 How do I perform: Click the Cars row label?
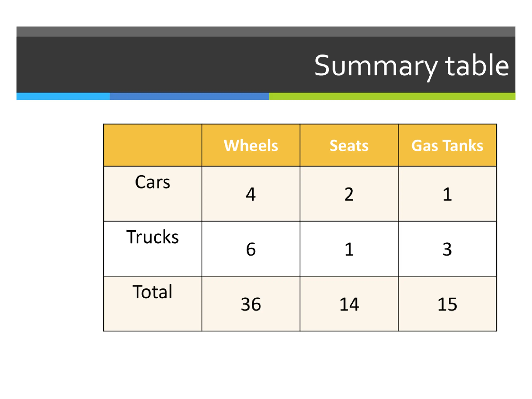tap(153, 182)
